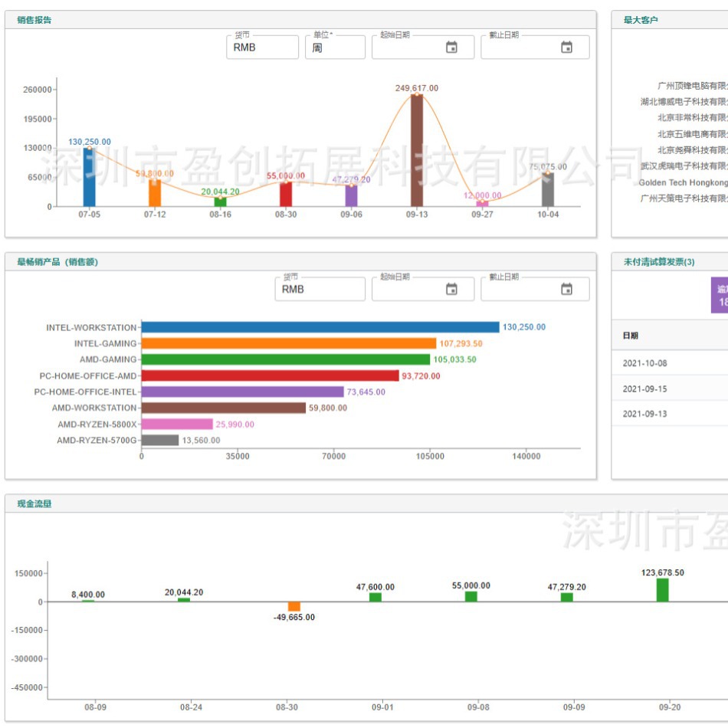The height and width of the screenshot is (728, 728).
Task: Select the INTEL-WORKSTATION horizontal bar
Action: [x=320, y=327]
